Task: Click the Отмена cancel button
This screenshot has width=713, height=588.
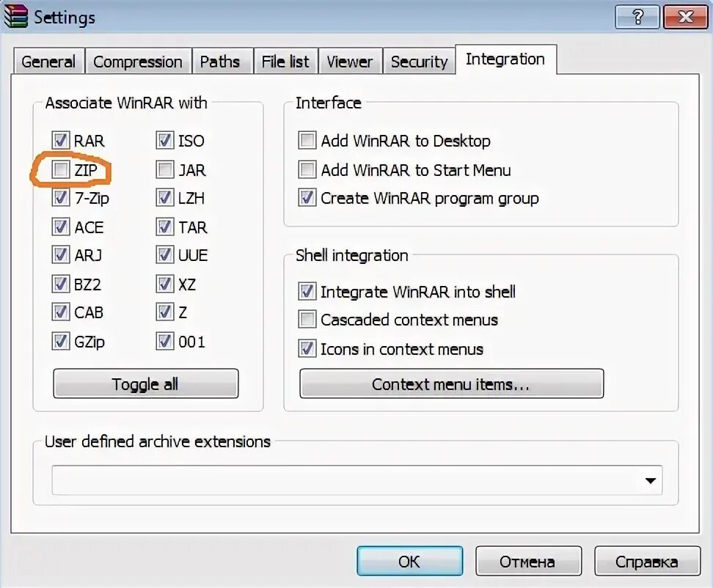Action: (528, 561)
